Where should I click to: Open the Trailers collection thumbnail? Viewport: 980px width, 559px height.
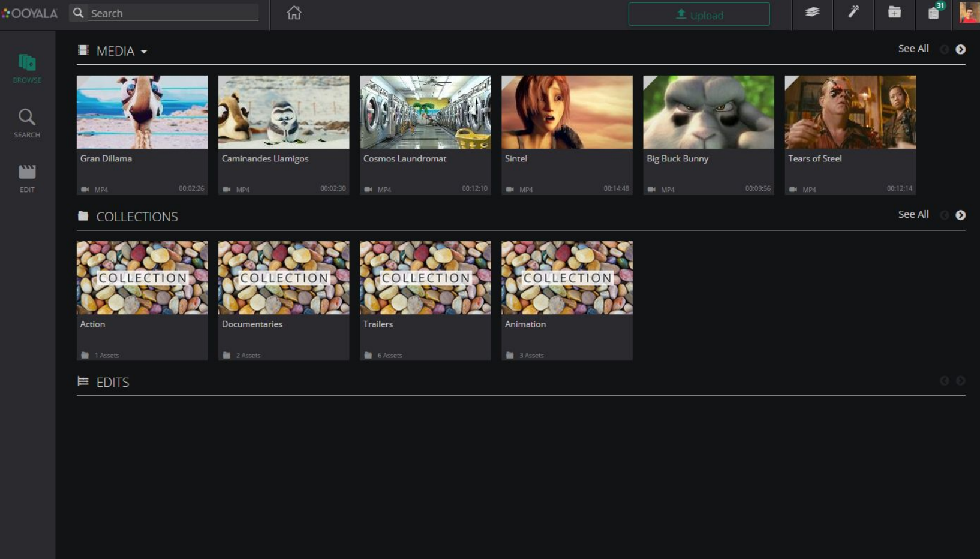pyautogui.click(x=425, y=278)
